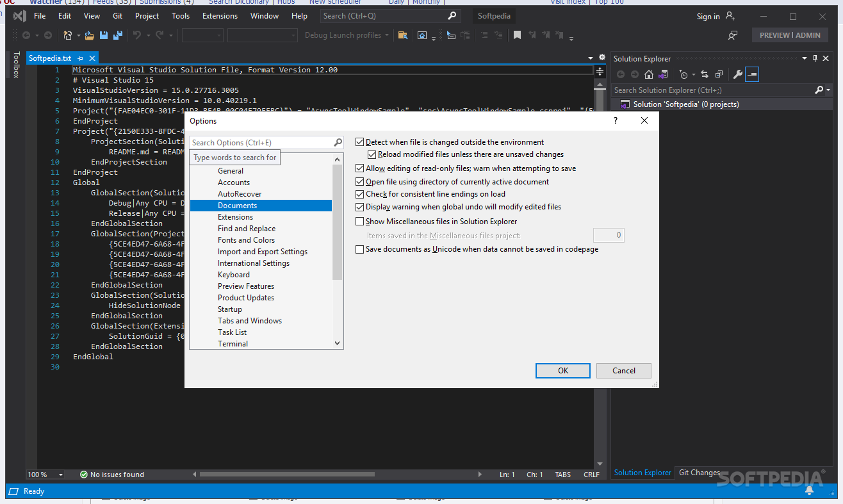Click the Sign in link
843x504 pixels.
point(708,16)
